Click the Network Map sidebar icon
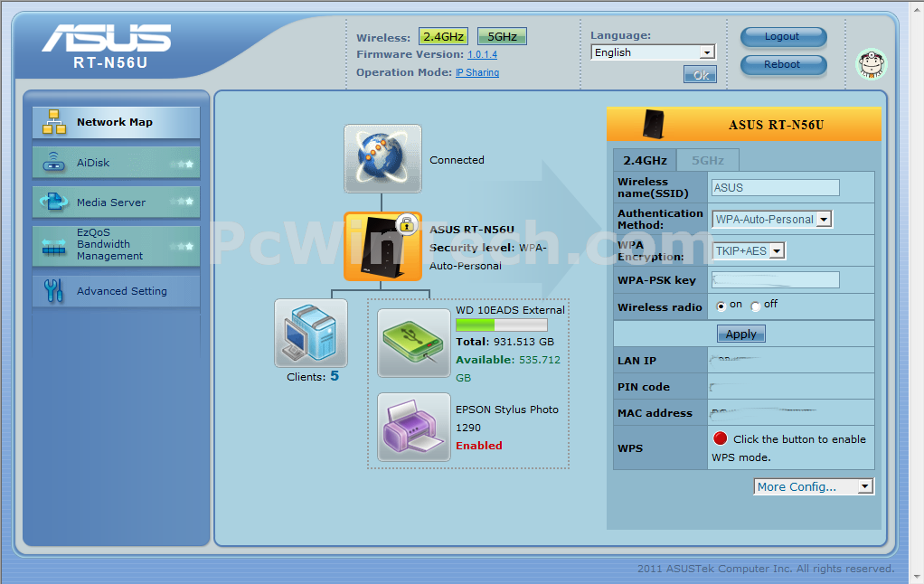924x584 pixels. 53,122
